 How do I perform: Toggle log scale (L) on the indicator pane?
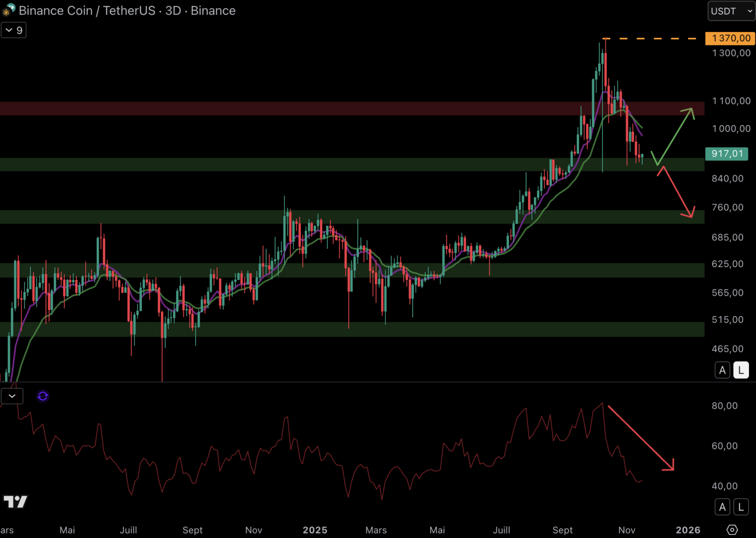tap(741, 507)
